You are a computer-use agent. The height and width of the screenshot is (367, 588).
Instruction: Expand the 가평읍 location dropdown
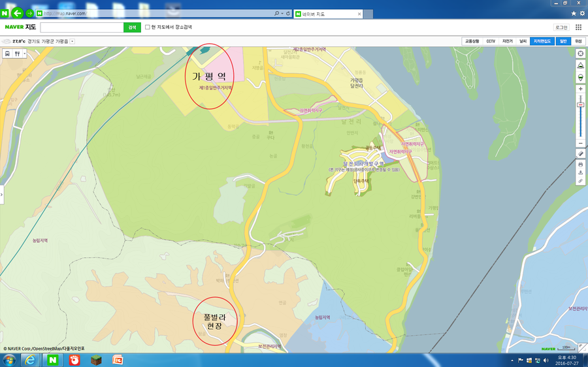pyautogui.click(x=73, y=41)
